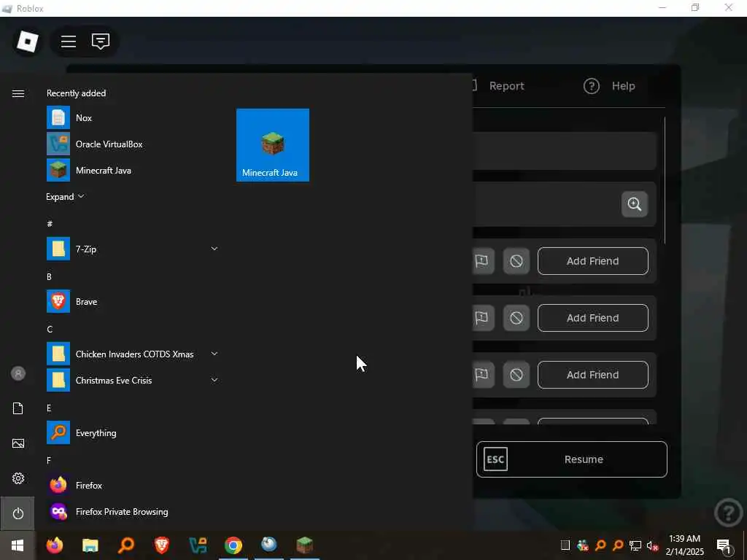Switch to Minecraft on the taskbar
Screen dimensions: 747x560
pos(304,545)
